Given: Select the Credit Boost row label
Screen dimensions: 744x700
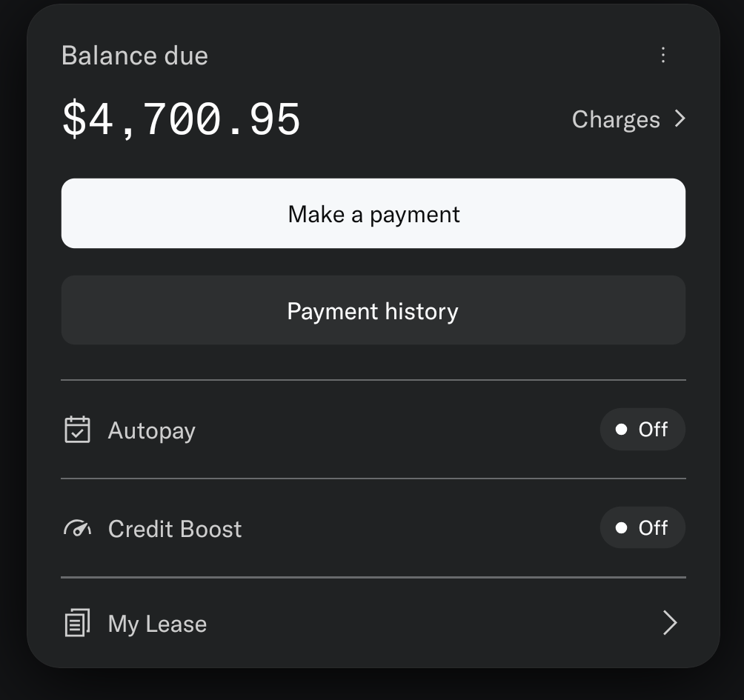Looking at the screenshot, I should 175,529.
